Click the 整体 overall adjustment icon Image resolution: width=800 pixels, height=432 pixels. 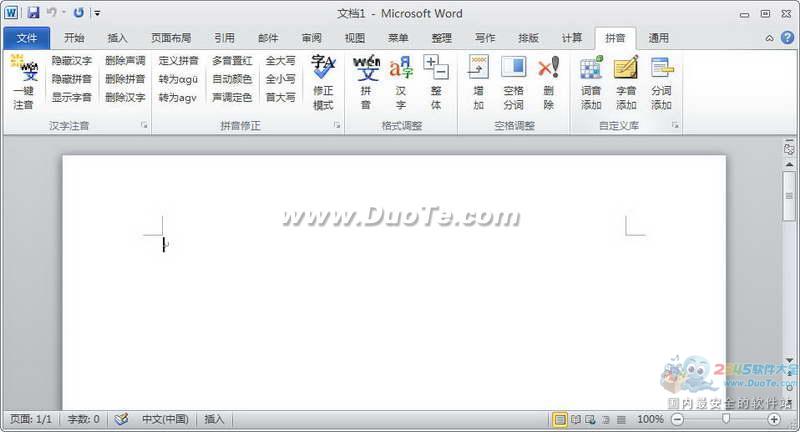436,80
